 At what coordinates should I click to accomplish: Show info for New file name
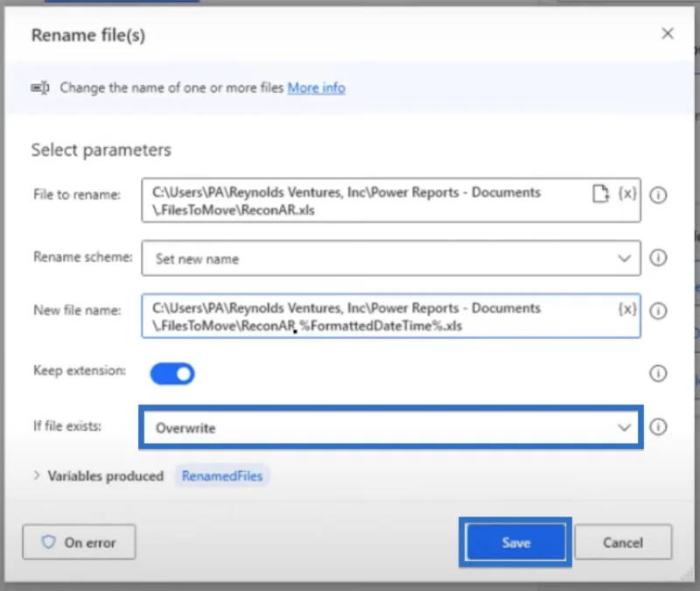click(x=658, y=311)
